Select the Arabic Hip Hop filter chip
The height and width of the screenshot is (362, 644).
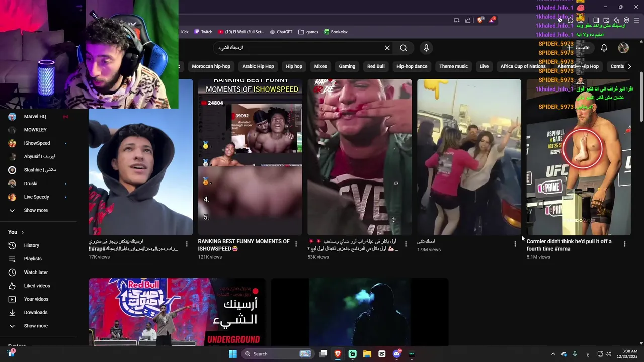(258, 66)
